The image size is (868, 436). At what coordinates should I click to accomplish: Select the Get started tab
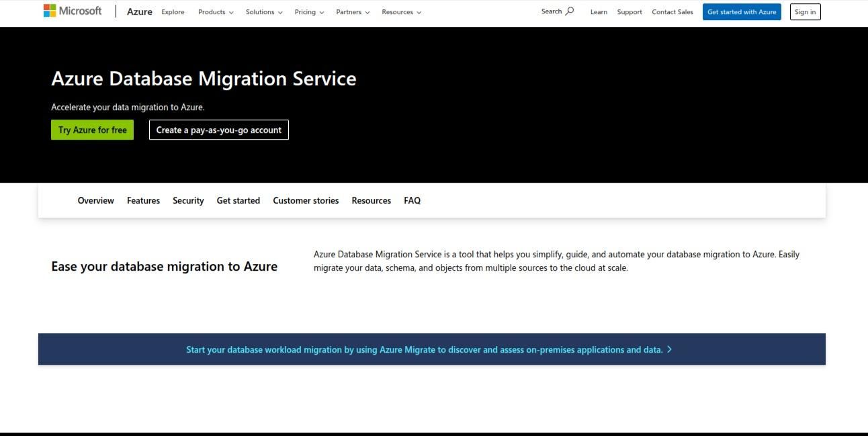coord(238,200)
